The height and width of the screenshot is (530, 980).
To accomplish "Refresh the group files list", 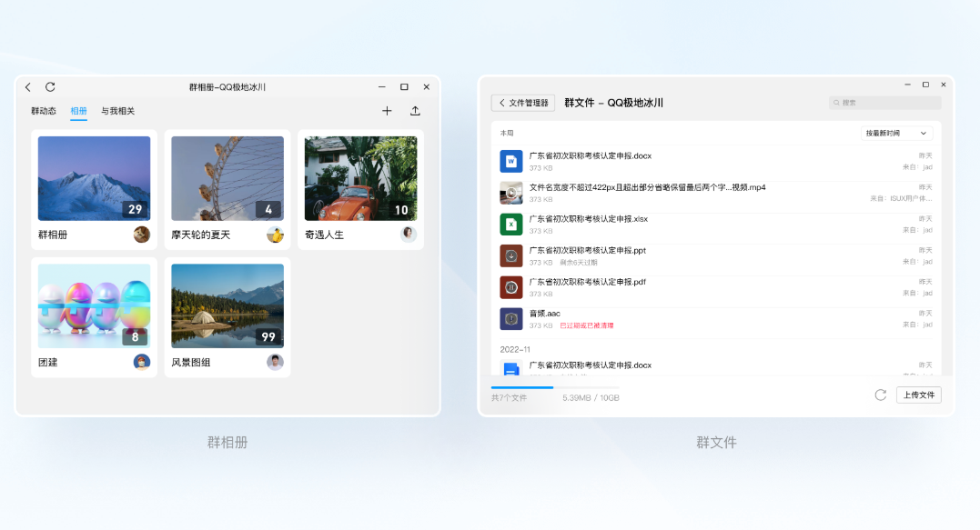I will 881,395.
